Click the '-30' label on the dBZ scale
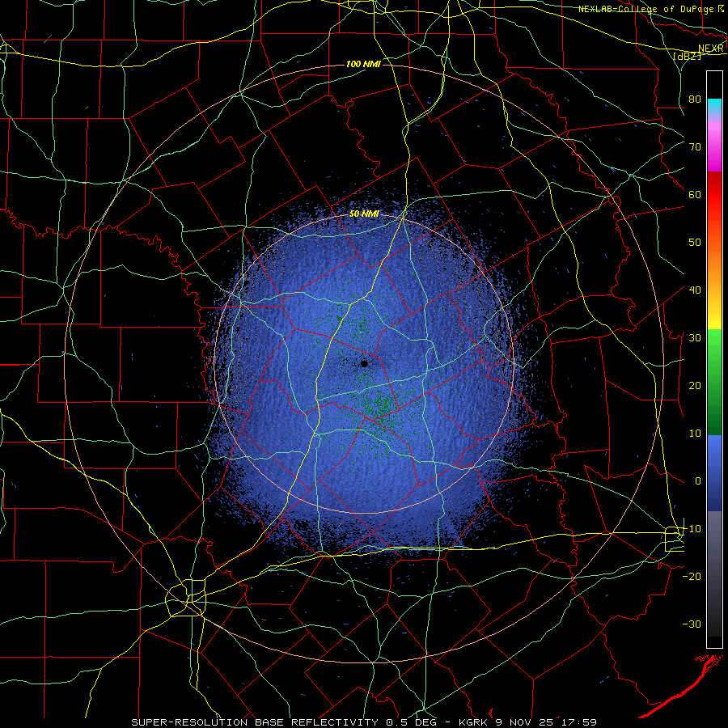Viewport: 728px width, 728px height. (692, 624)
